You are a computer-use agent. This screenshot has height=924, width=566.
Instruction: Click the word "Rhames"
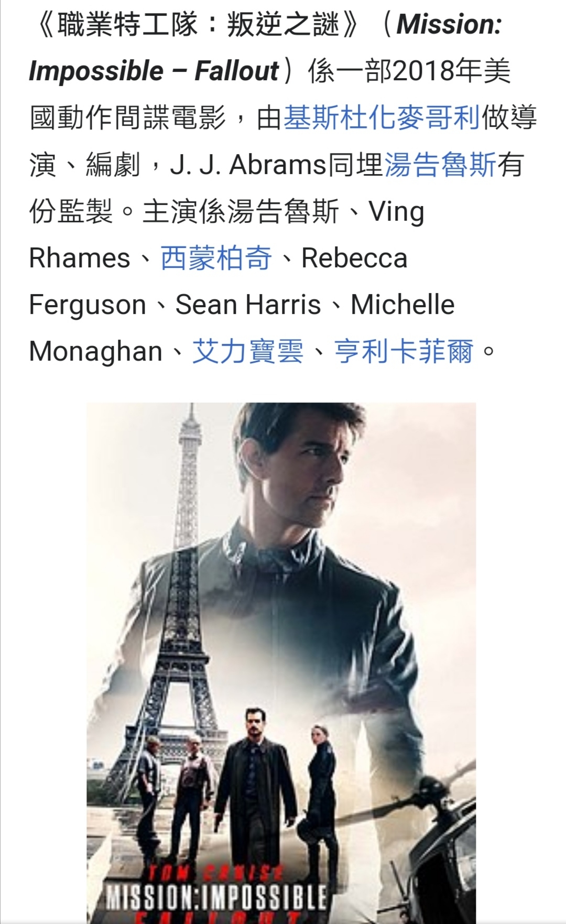(80, 258)
